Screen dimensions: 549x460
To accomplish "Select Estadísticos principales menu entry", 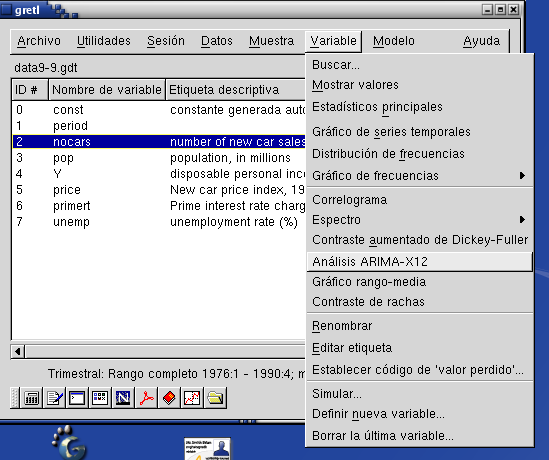I will point(419,107).
